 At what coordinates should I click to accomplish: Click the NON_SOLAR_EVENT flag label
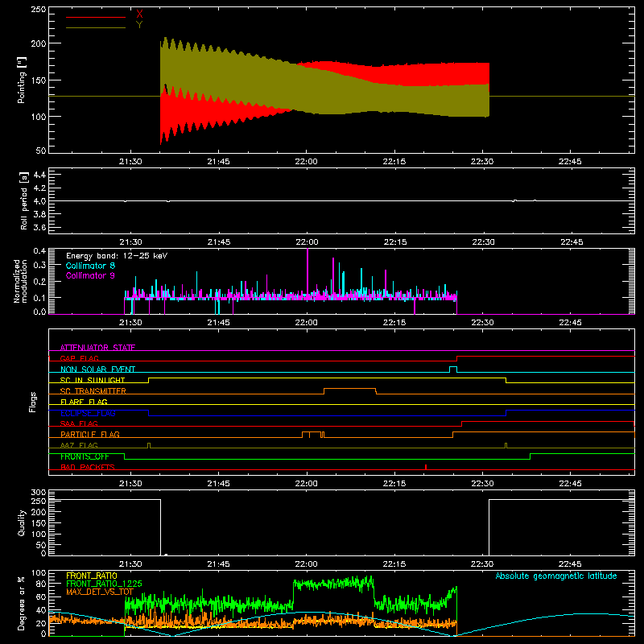tap(97, 369)
